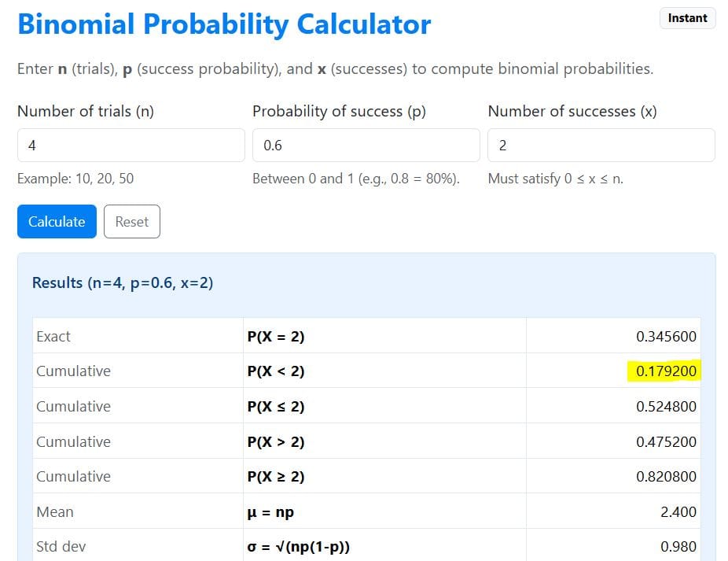728x561 pixels.
Task: Focus the Number of successes field
Action: 601,145
